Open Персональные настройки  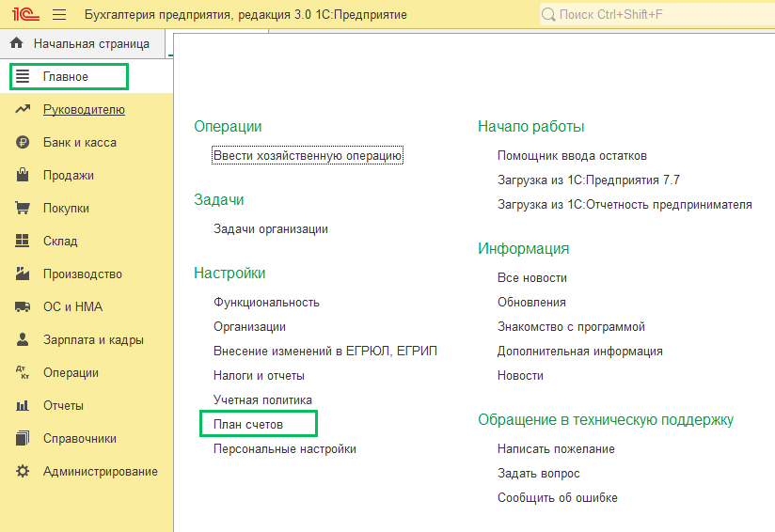pos(285,449)
